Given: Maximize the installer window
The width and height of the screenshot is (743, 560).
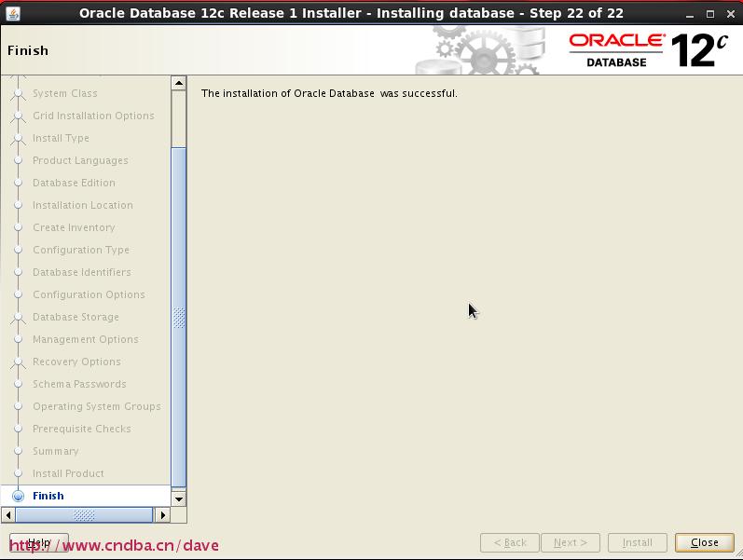Looking at the screenshot, I should [709, 14].
